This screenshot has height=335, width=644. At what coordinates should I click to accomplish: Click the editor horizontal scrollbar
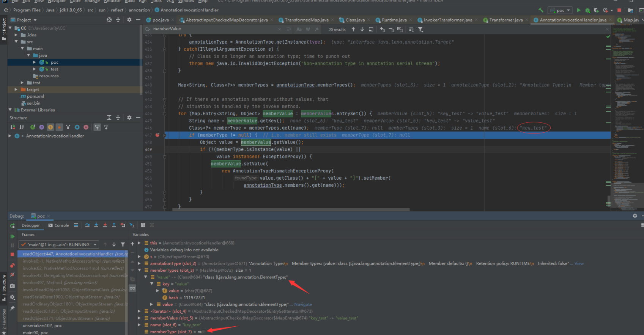pyautogui.click(x=290, y=209)
